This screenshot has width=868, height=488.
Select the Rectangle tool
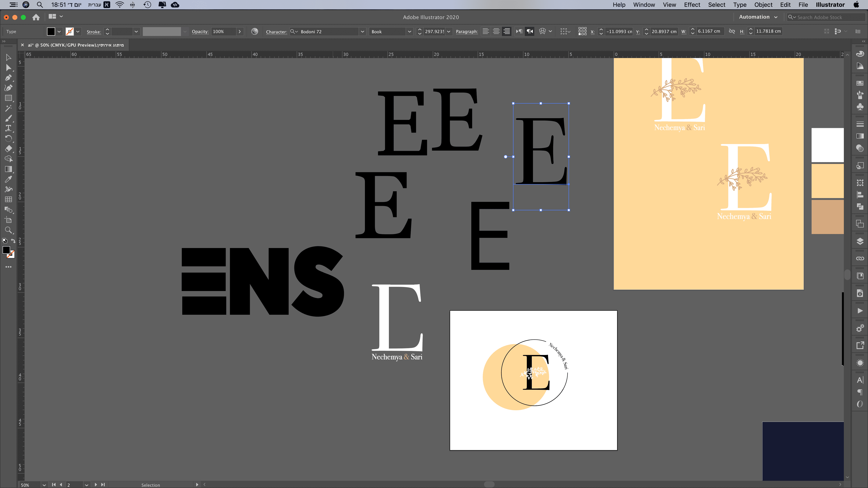8,98
